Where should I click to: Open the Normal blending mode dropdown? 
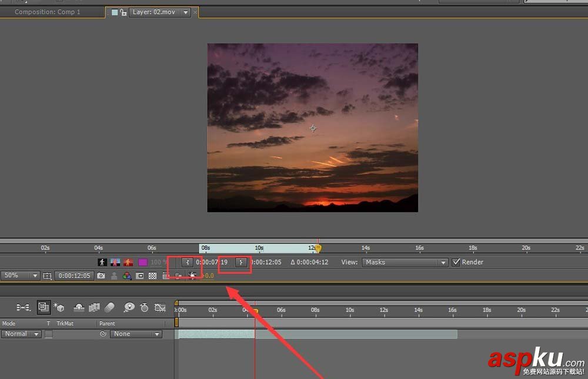tap(21, 334)
